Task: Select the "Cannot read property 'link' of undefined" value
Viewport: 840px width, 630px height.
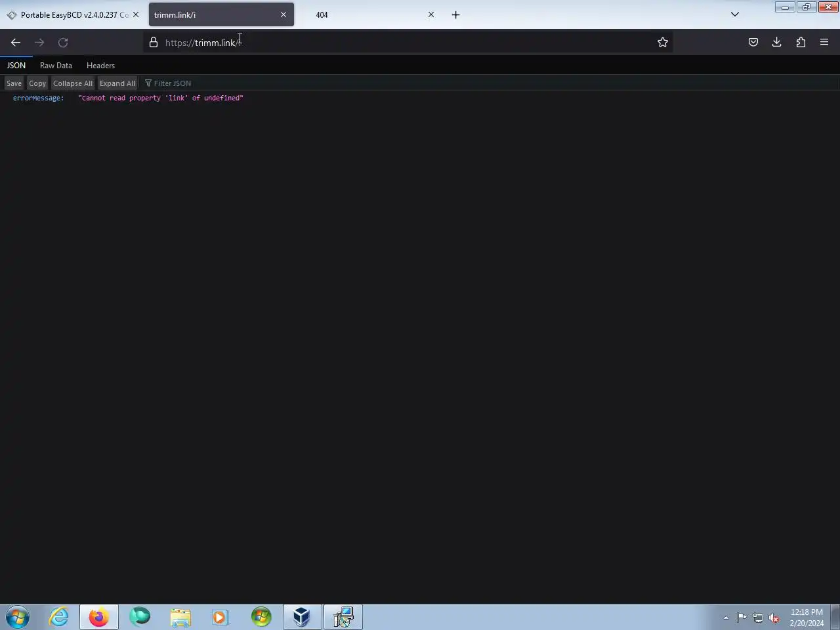Action: coord(161,98)
